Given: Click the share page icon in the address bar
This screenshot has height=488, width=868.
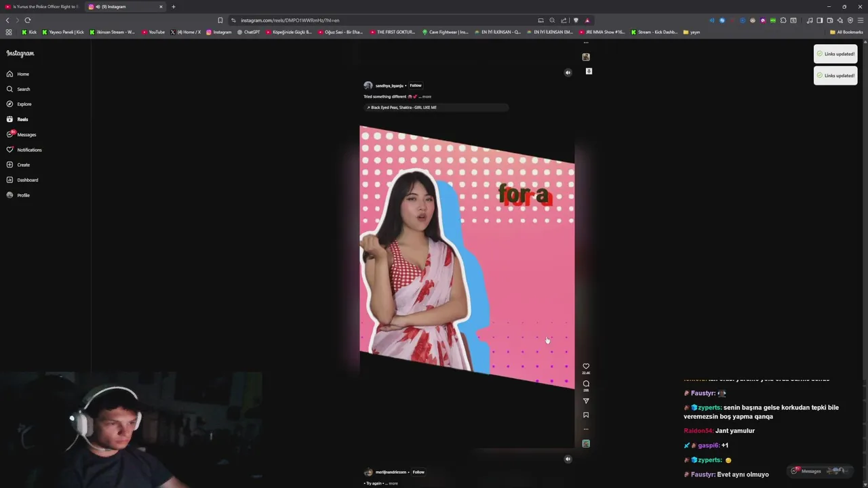Looking at the screenshot, I should pyautogui.click(x=564, y=20).
